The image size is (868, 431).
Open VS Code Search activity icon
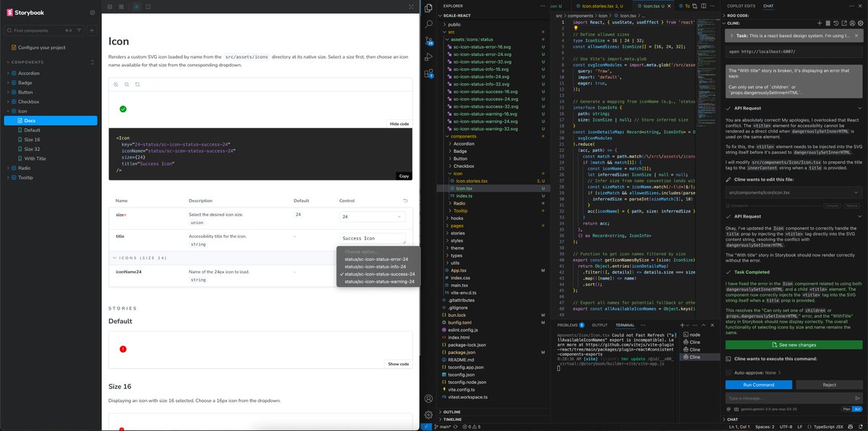(x=430, y=25)
